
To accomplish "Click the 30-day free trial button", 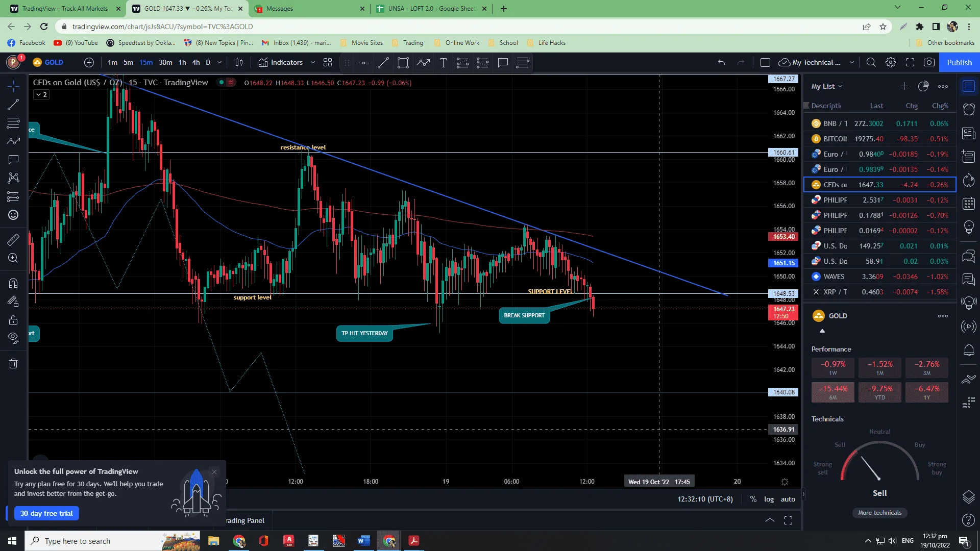I will coord(46,513).
